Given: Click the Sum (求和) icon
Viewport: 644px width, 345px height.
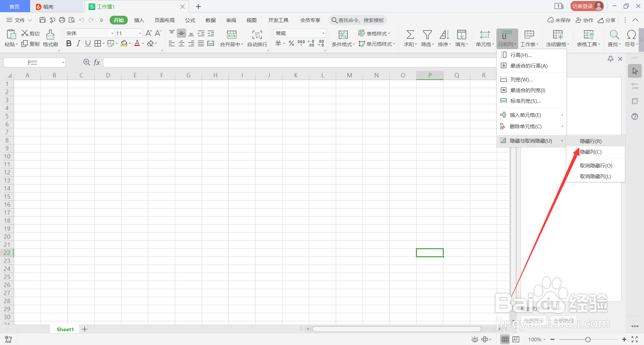Looking at the screenshot, I should (410, 34).
